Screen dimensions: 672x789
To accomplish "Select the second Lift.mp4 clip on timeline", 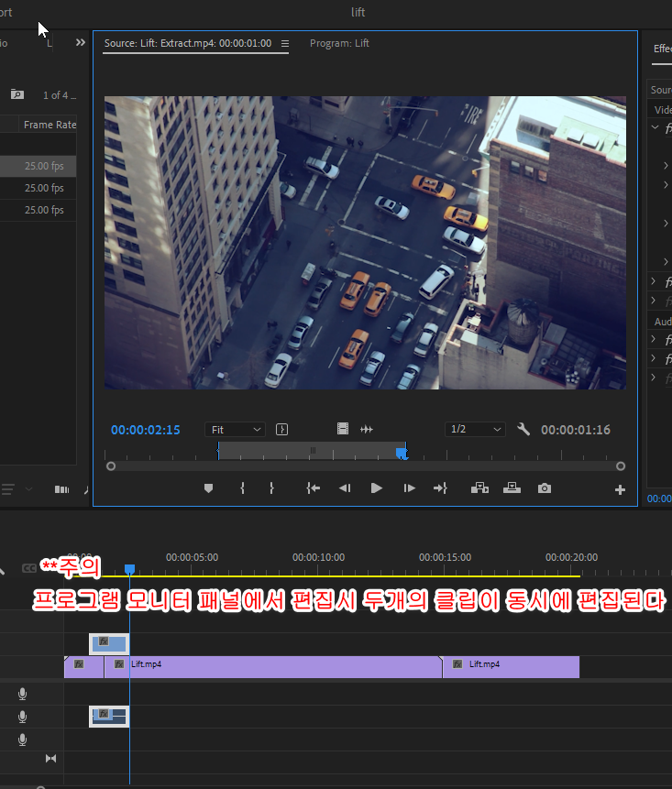I will click(510, 666).
